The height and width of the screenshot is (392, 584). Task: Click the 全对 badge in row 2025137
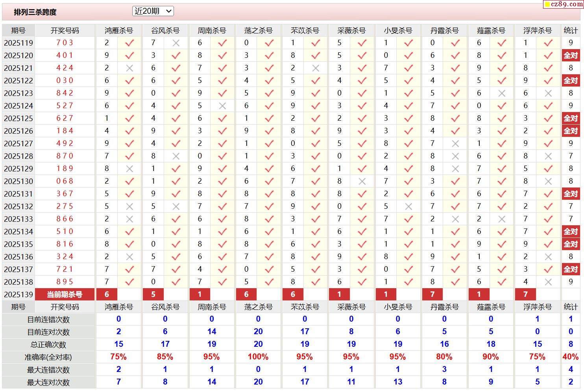(x=571, y=269)
